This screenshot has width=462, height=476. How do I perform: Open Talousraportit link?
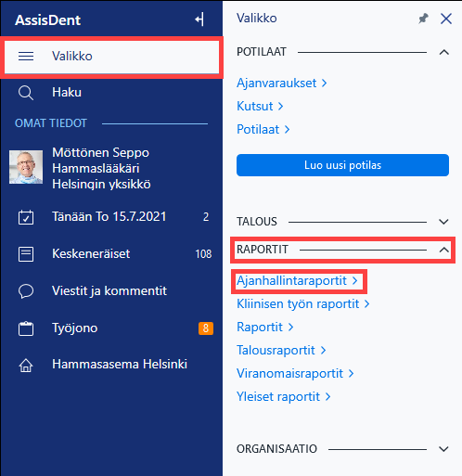tap(281, 351)
